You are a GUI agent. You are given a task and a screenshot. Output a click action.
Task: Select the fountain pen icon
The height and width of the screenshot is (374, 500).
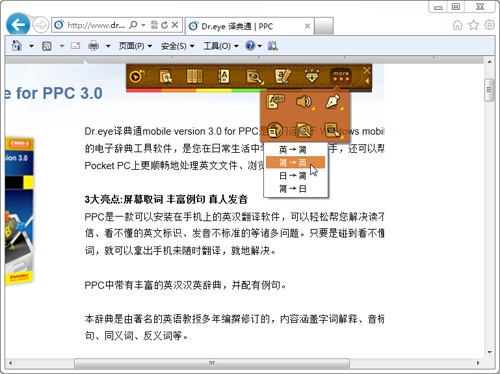(x=333, y=101)
